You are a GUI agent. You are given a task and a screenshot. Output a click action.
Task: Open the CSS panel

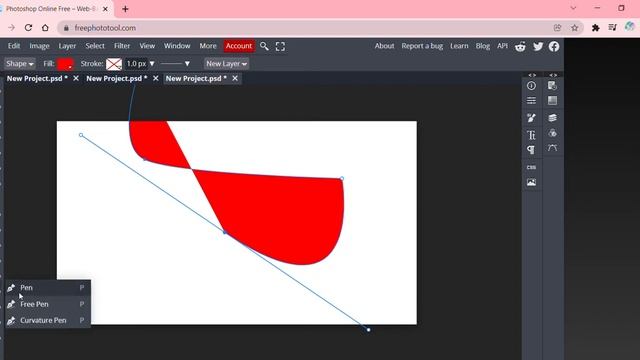click(x=531, y=167)
